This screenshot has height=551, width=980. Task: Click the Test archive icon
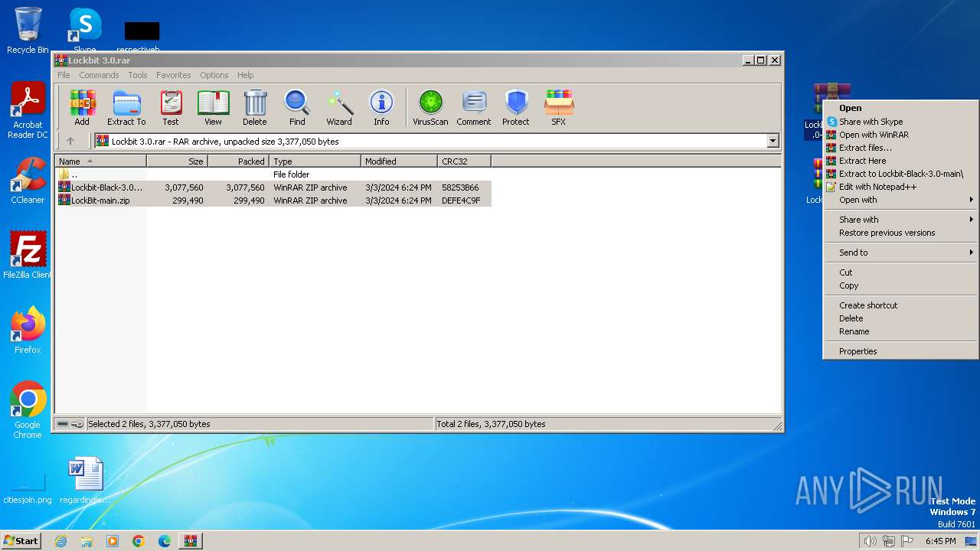click(x=171, y=107)
